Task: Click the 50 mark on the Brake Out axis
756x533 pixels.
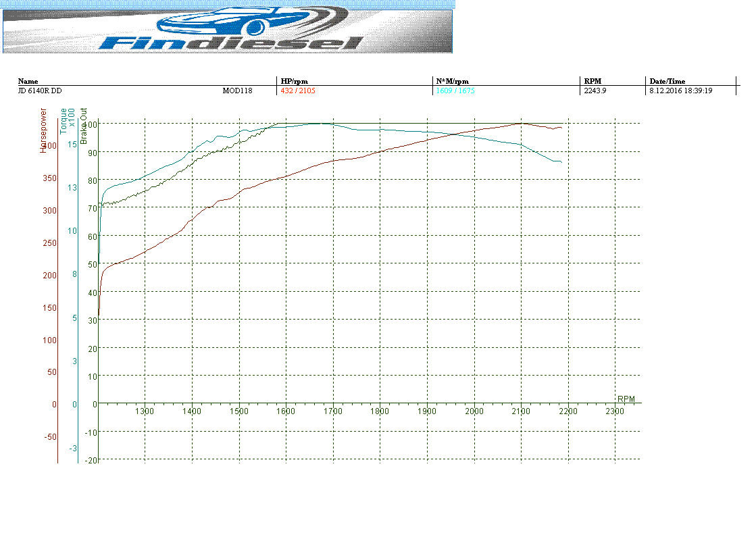Action: click(93, 264)
